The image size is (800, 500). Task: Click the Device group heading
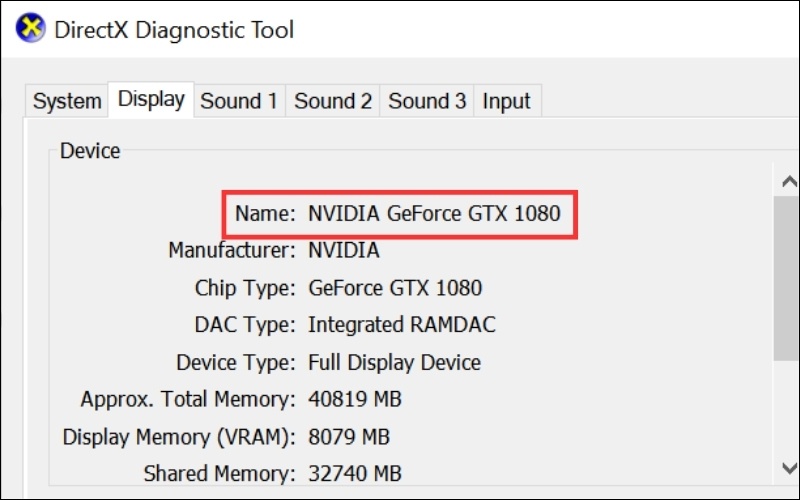click(90, 151)
